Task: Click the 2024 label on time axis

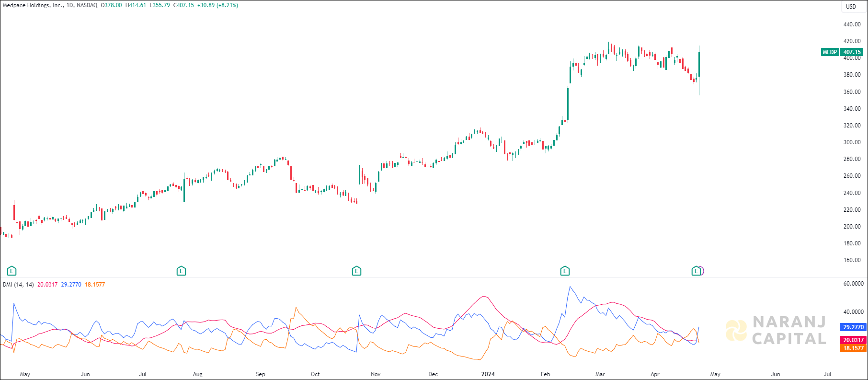Action: tap(488, 374)
